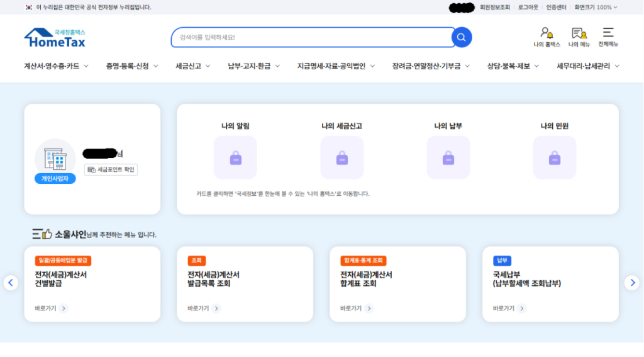Expand 장려금·연말정산·기부금 menu
Screen dimensions: 644x357
pos(430,66)
